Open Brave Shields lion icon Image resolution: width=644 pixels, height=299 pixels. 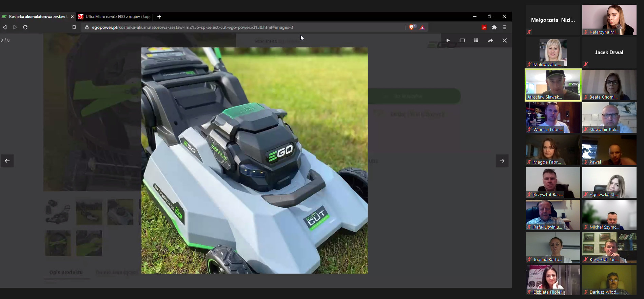pos(412,27)
